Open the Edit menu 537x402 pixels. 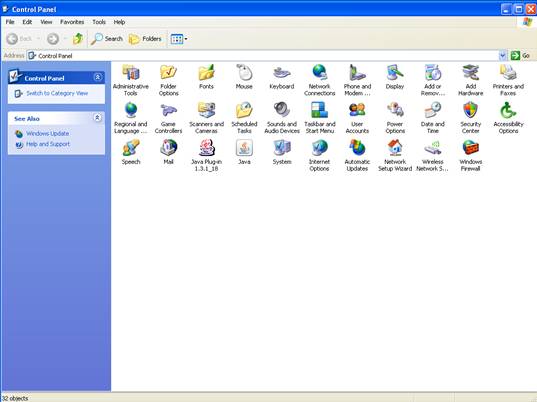(27, 22)
